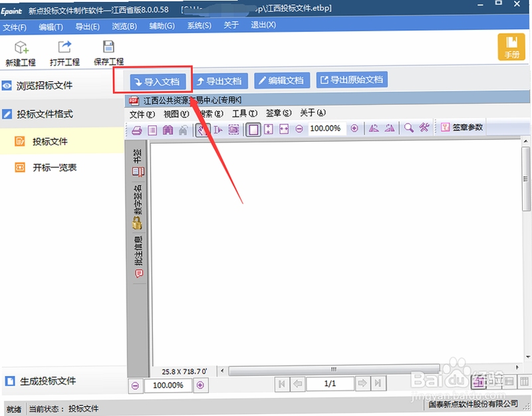
Task: Select the hand pan tool
Action: point(203,130)
